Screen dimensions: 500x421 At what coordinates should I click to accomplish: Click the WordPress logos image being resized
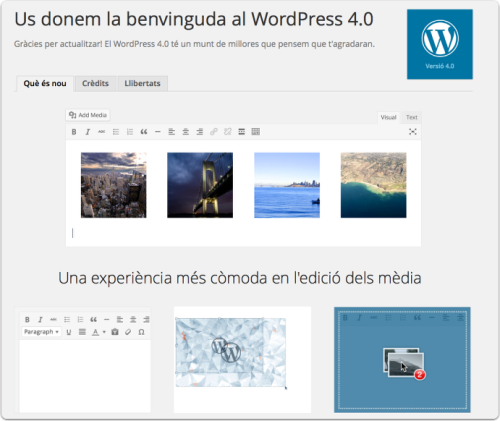pyautogui.click(x=231, y=352)
